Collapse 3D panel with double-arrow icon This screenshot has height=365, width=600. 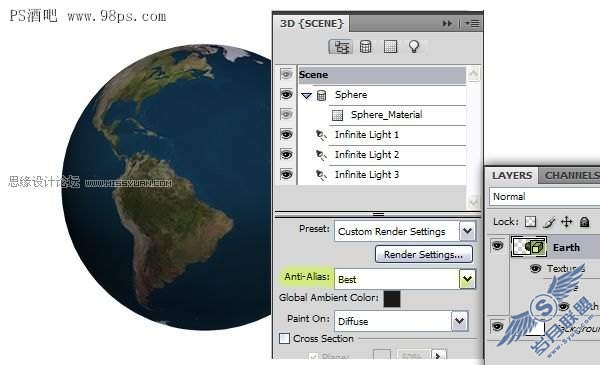(447, 24)
